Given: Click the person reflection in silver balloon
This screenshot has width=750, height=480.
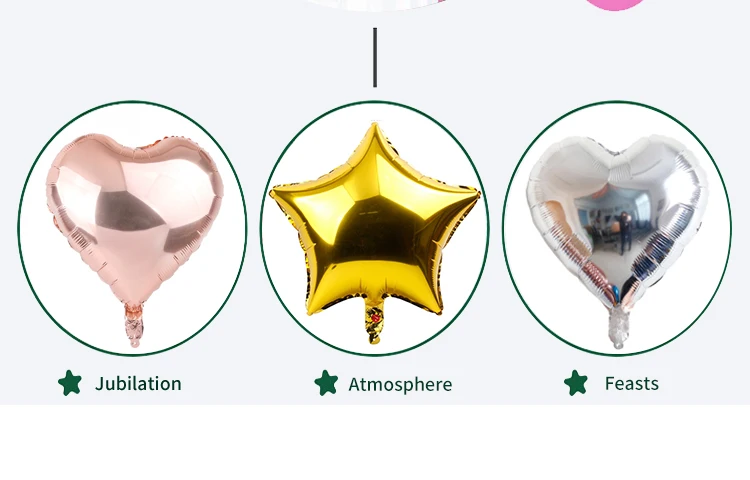Looking at the screenshot, I should coord(625,233).
